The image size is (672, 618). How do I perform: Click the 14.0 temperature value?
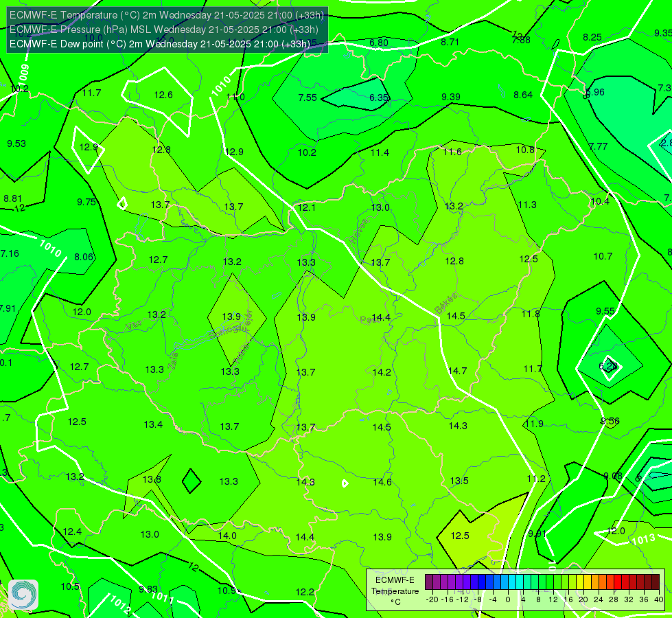click(227, 536)
